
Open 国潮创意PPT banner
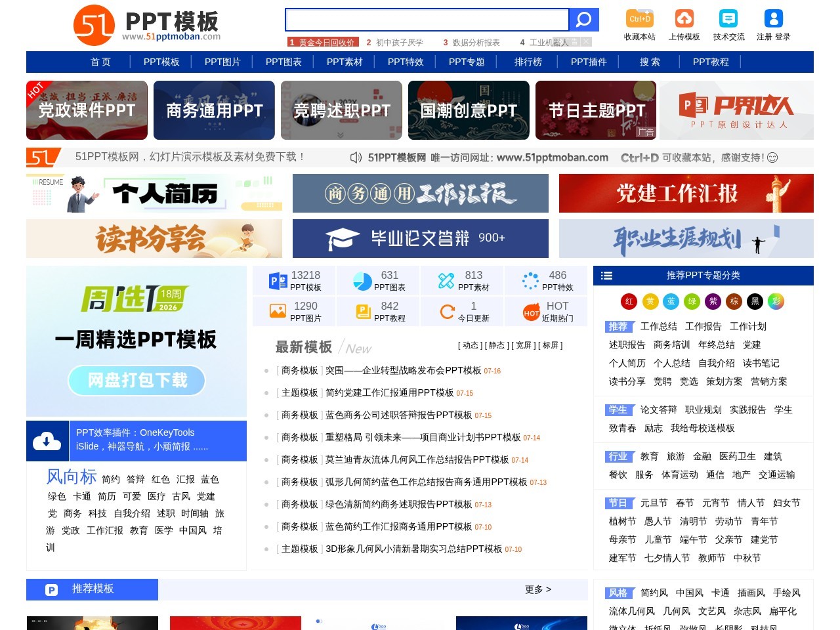tap(469, 110)
